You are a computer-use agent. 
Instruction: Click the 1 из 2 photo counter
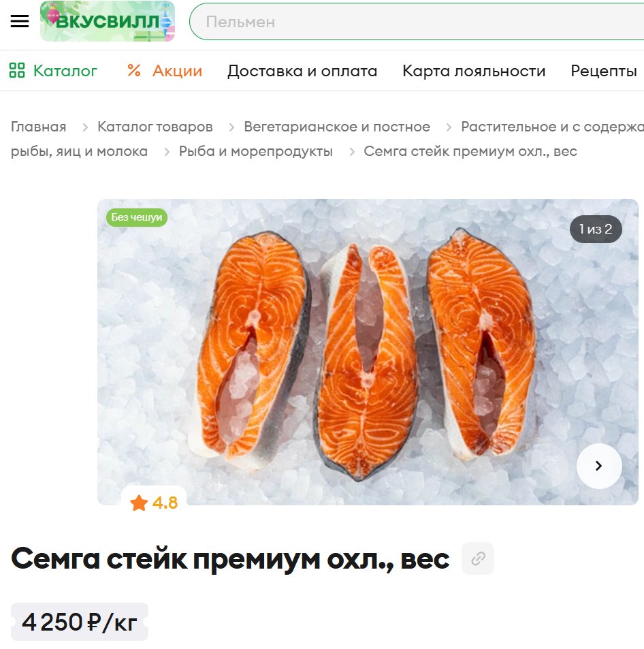(x=596, y=229)
